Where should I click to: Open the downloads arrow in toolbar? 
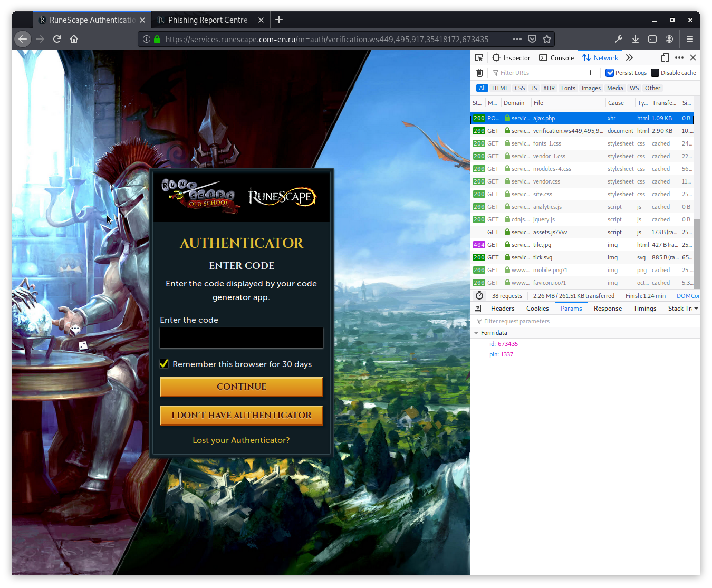636,39
